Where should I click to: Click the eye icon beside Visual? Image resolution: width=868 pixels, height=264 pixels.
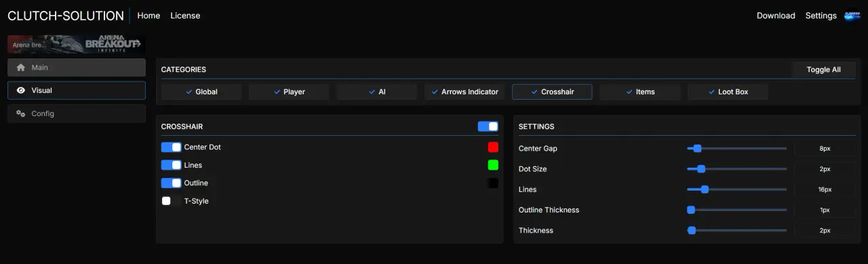21,90
